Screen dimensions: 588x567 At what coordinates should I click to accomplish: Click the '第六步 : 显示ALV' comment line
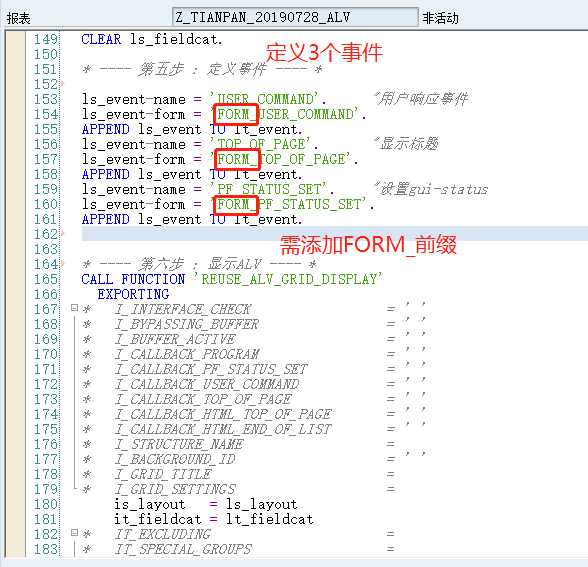point(199,264)
